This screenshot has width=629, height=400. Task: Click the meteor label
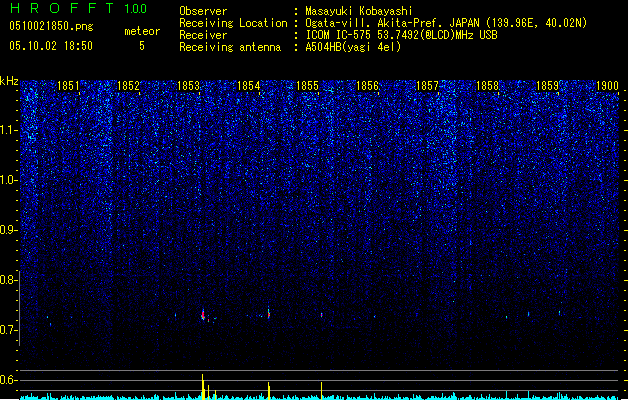click(142, 31)
